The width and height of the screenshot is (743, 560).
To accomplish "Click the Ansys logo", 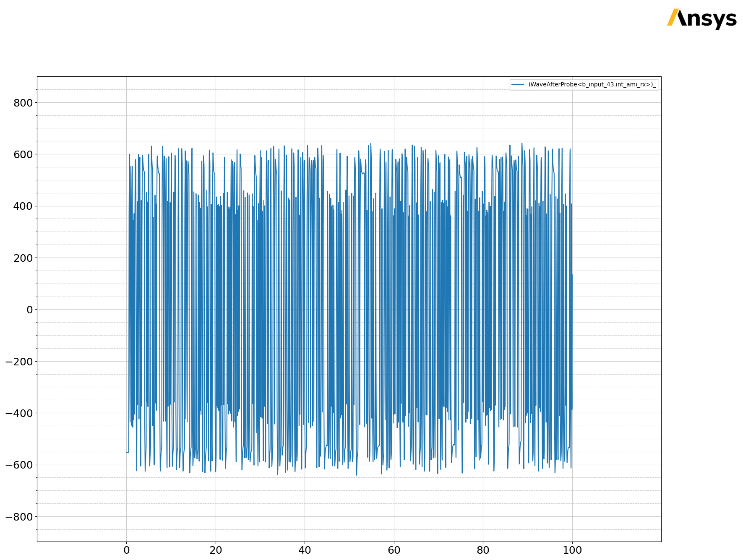I will coord(702,18).
